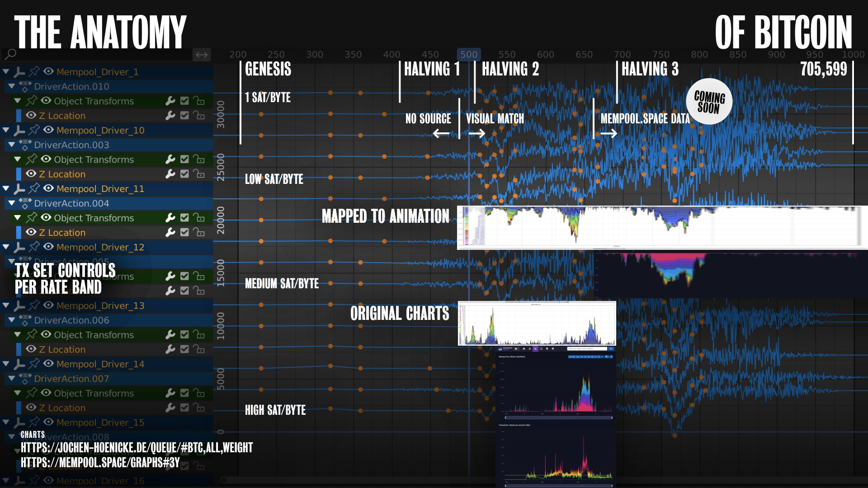Click the armature icon of Mempool_Driver_13
This screenshot has width=868, height=488.
pos(19,305)
